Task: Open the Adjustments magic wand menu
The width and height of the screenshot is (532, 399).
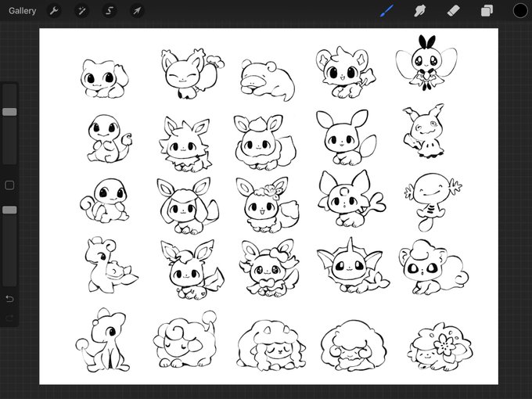Action: pyautogui.click(x=82, y=11)
